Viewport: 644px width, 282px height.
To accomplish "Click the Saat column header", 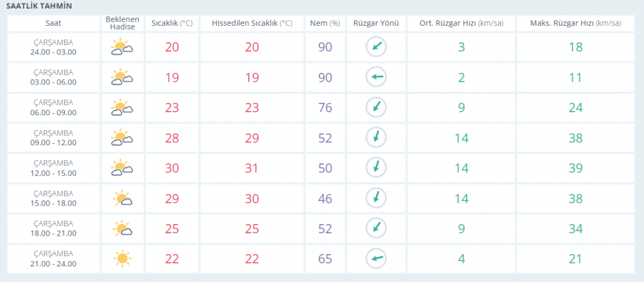I will (54, 24).
